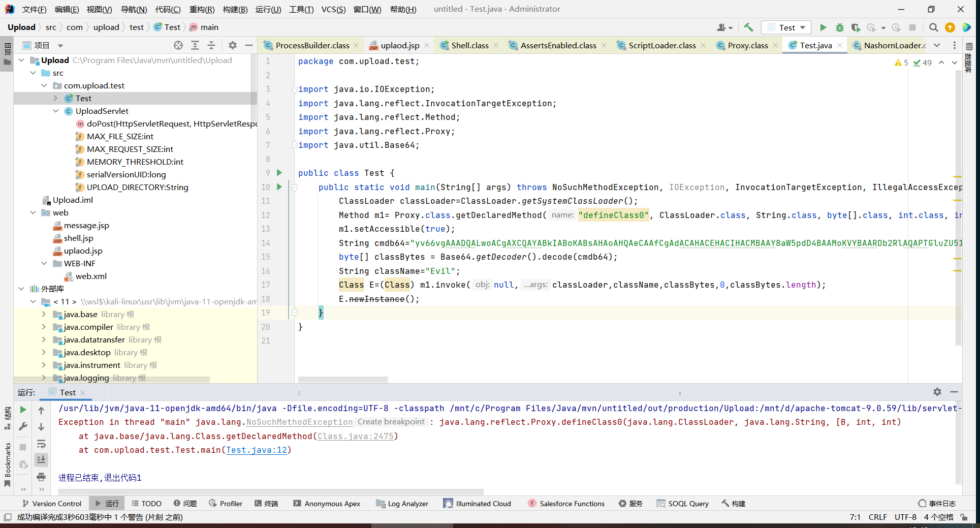980x528 pixels.
Task: Collapse the UploadServlet class node
Action: click(x=56, y=111)
